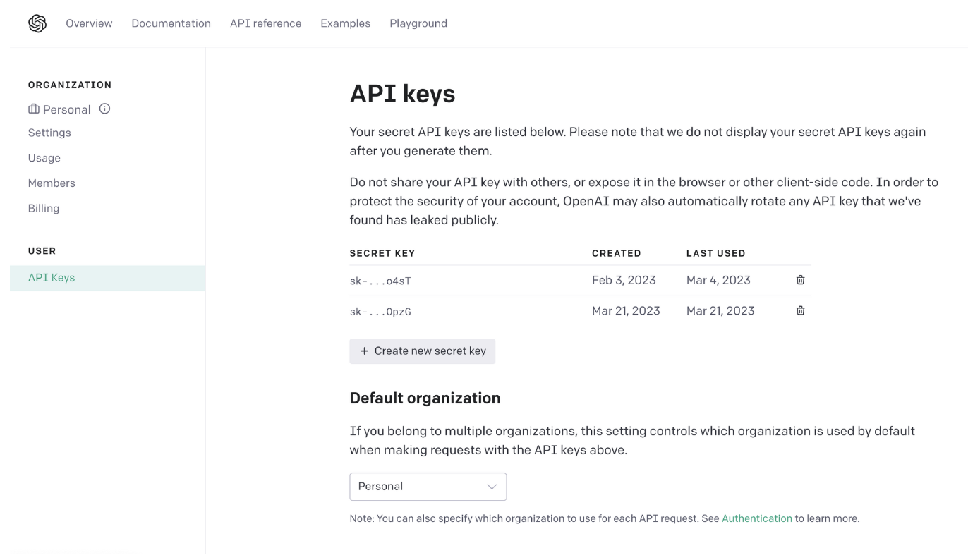Click the briefcase icon beside Personal

(x=34, y=109)
